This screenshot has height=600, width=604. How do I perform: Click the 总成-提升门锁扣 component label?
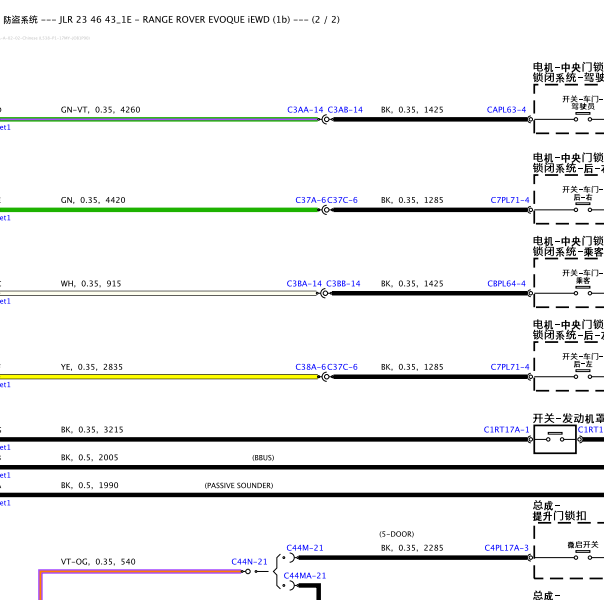(560, 511)
